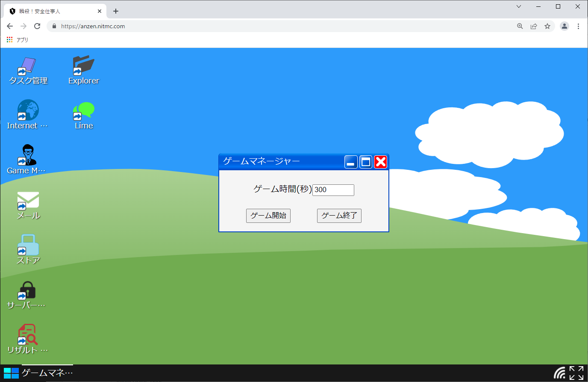Open the browser profile avatar

564,26
